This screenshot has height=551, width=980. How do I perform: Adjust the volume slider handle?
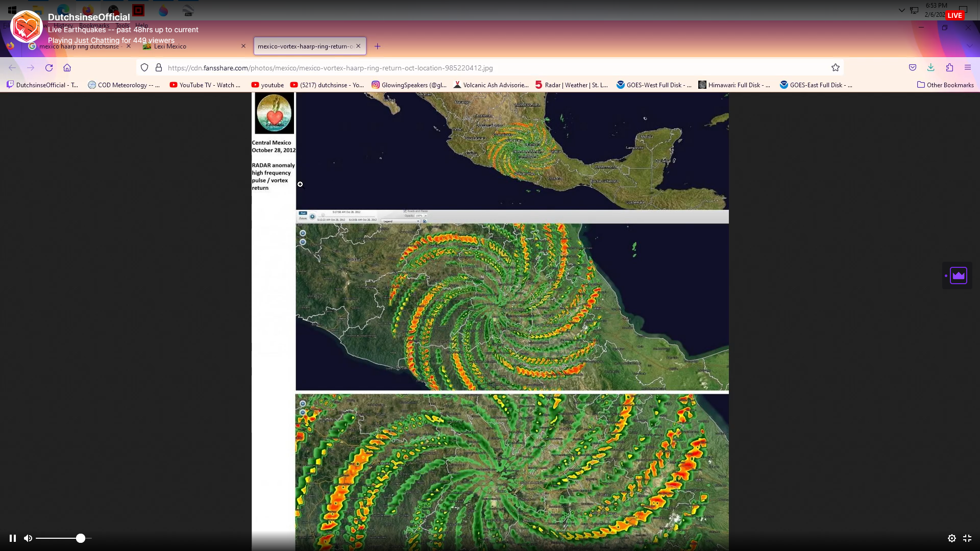(x=81, y=538)
